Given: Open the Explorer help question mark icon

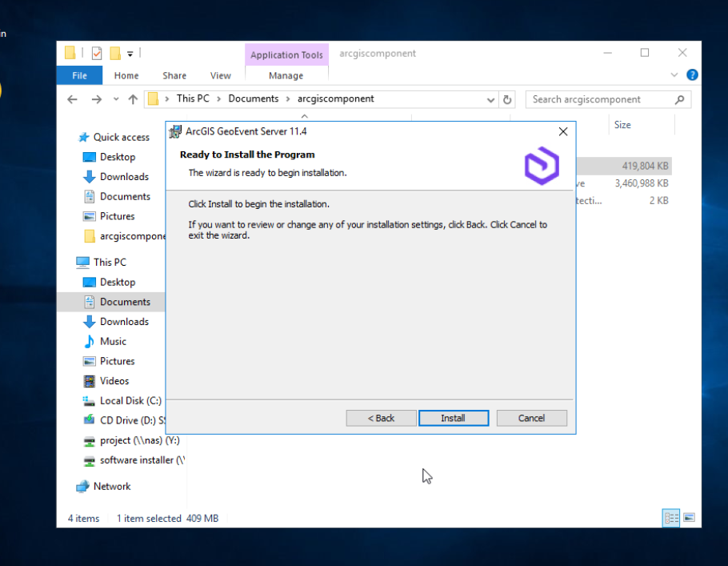Looking at the screenshot, I should pos(692,74).
